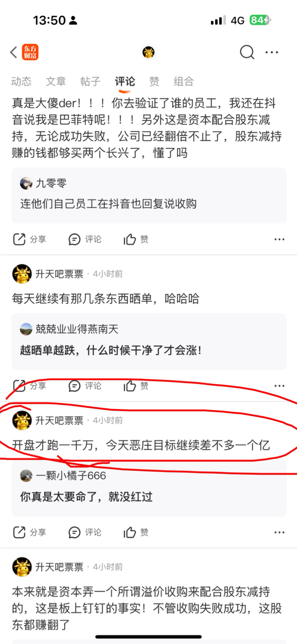Switch to the 帖子 tab

coord(90,82)
